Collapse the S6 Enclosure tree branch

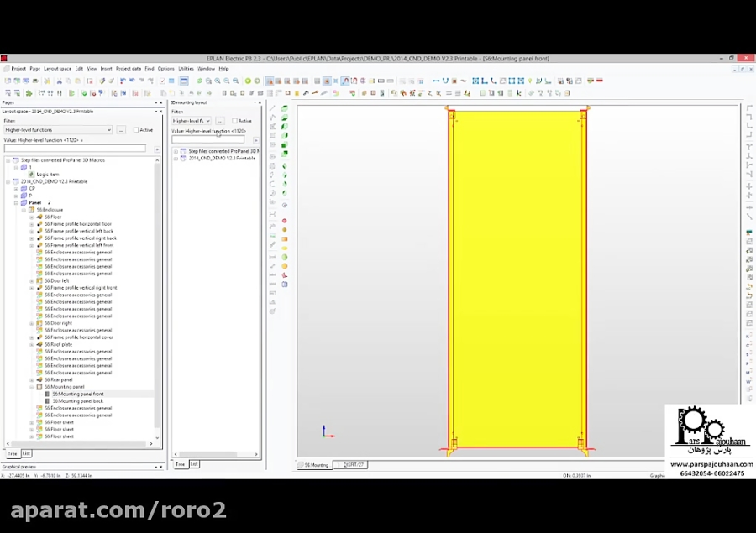click(x=24, y=210)
